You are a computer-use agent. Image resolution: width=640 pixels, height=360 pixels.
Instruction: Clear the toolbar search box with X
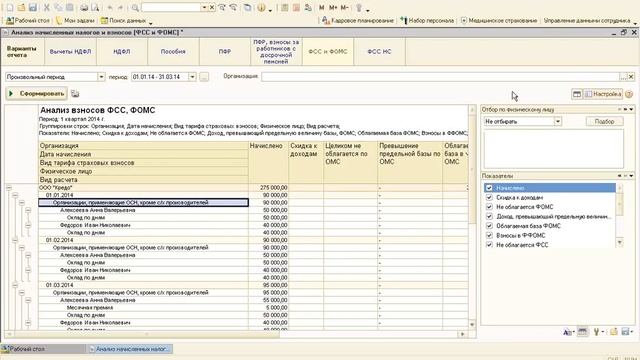click(x=212, y=7)
